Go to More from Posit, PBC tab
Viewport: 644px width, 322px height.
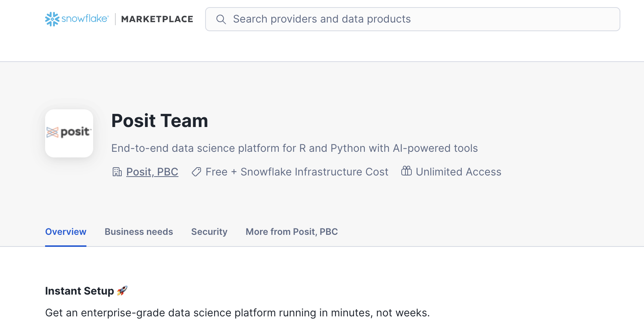pyautogui.click(x=292, y=232)
